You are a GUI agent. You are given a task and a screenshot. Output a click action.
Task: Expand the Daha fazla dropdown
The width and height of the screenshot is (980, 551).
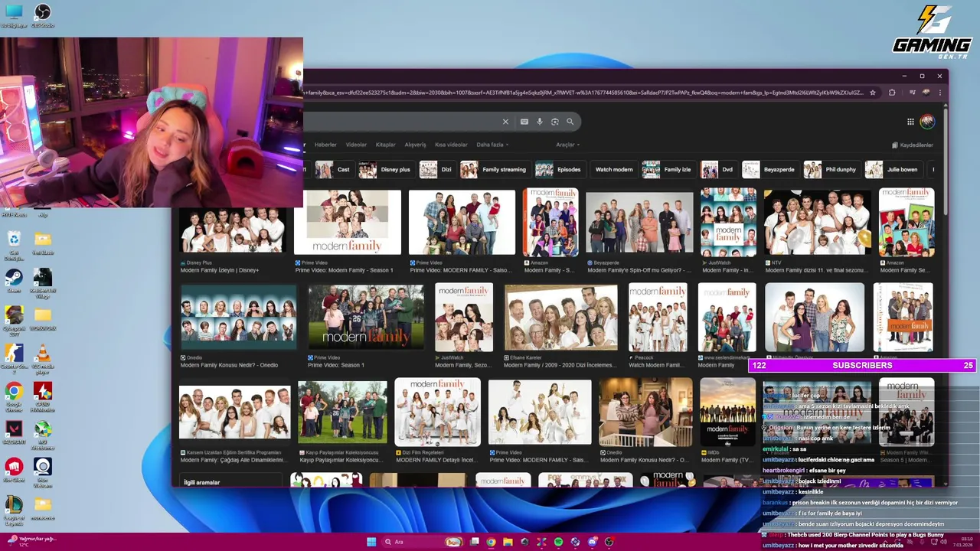click(492, 145)
